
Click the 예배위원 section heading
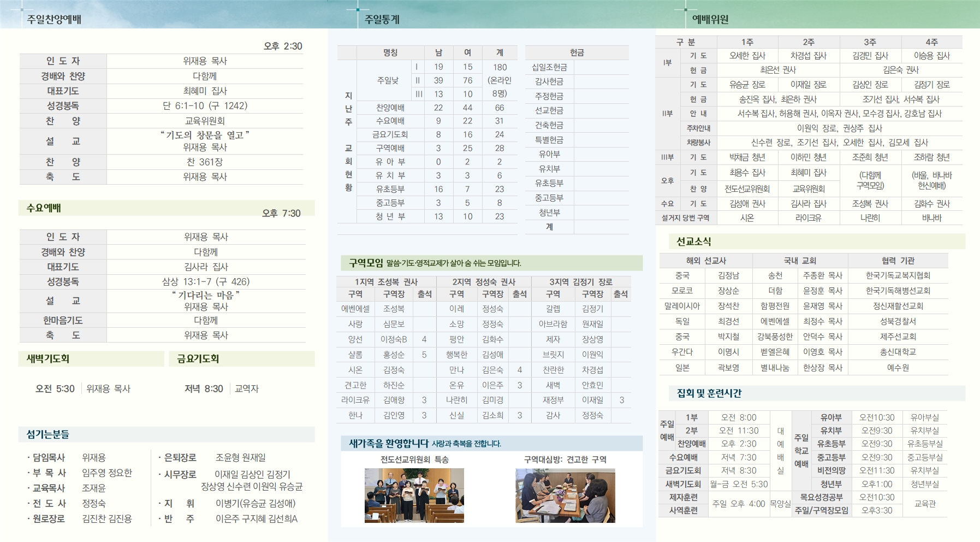(710, 19)
